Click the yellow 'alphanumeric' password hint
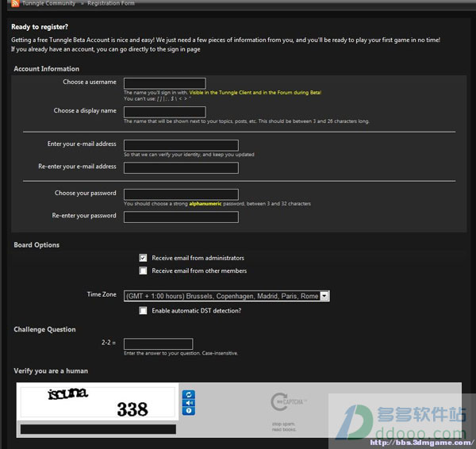The width and height of the screenshot is (476, 449). 205,203
